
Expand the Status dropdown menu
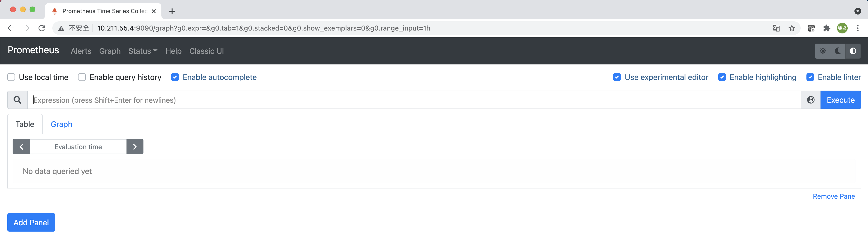coord(142,51)
